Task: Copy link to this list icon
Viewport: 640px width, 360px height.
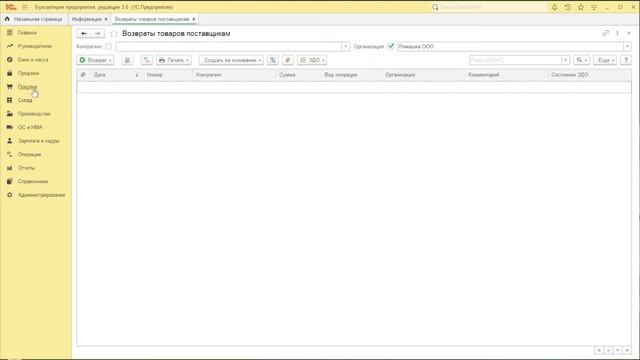Action: tap(606, 33)
